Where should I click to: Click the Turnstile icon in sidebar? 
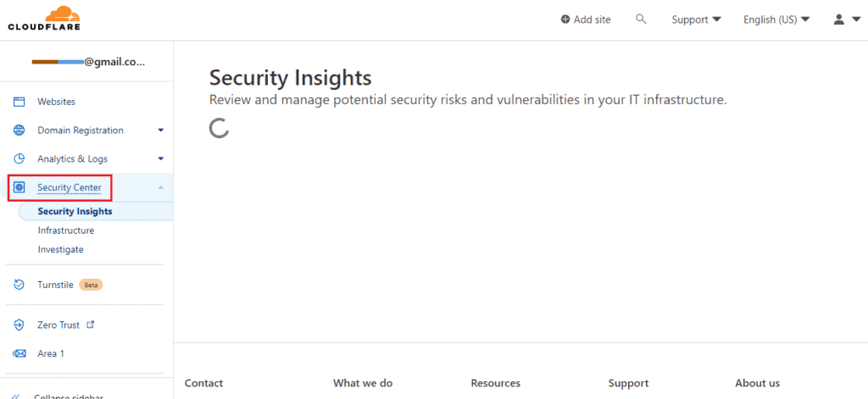[x=19, y=285]
